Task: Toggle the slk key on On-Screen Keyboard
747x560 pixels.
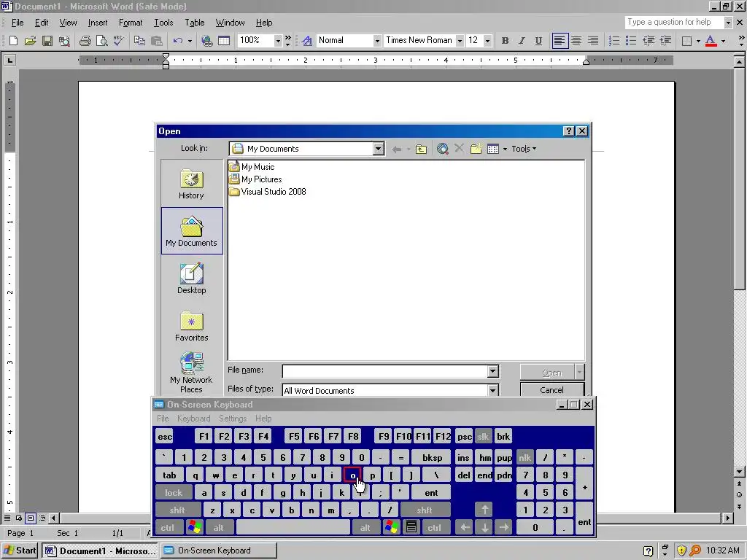Action: (x=483, y=437)
